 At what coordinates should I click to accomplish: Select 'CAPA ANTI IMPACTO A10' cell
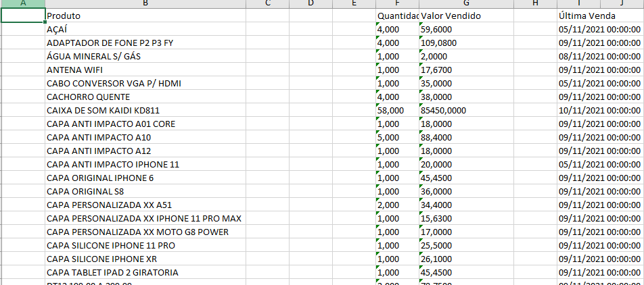click(x=146, y=137)
